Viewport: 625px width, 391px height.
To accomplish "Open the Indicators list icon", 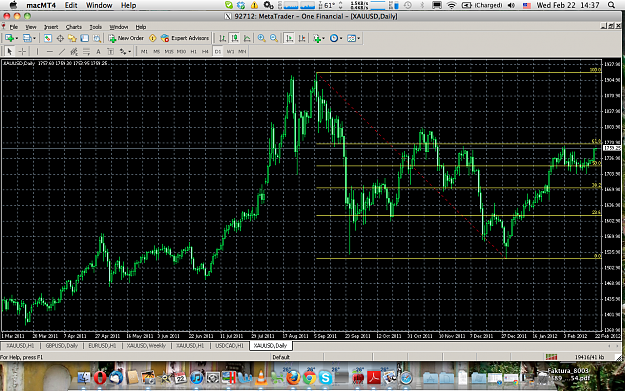I will tap(317, 38).
